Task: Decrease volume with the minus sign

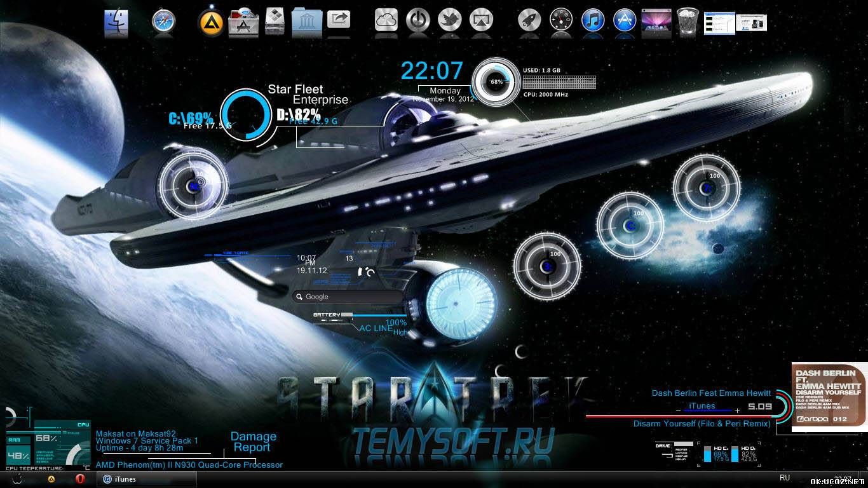Action: (x=678, y=411)
